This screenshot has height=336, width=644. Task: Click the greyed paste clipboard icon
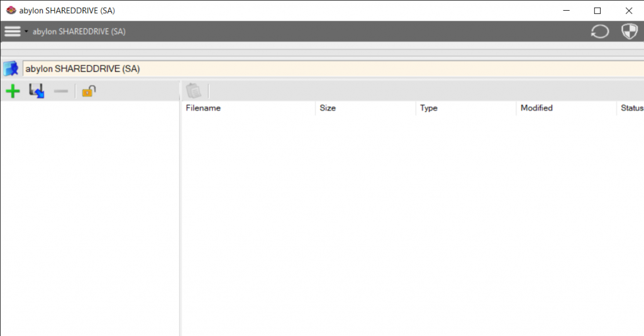tap(194, 91)
